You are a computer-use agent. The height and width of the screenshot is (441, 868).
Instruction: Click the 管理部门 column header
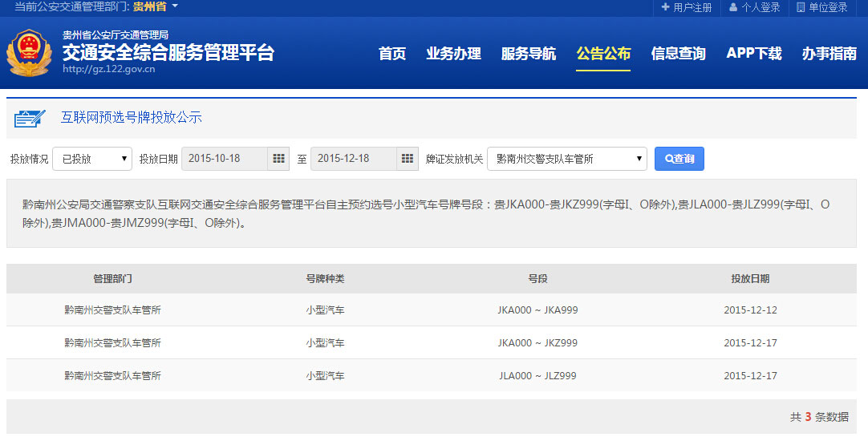click(112, 279)
